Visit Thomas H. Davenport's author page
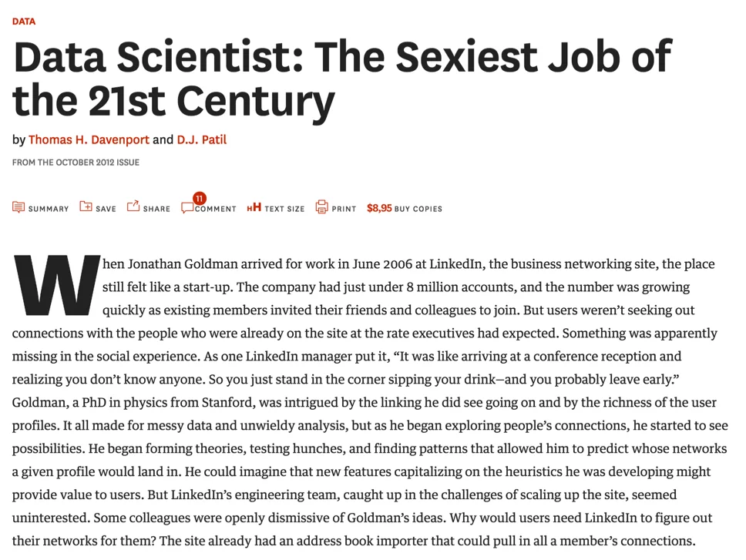The width and height of the screenshot is (746, 560). [x=89, y=139]
